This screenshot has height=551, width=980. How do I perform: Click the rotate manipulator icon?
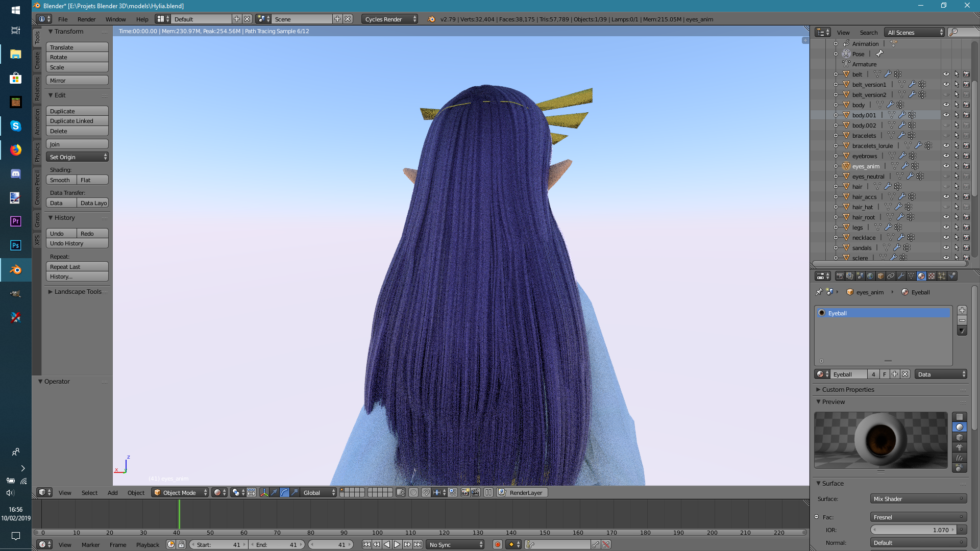(x=284, y=493)
